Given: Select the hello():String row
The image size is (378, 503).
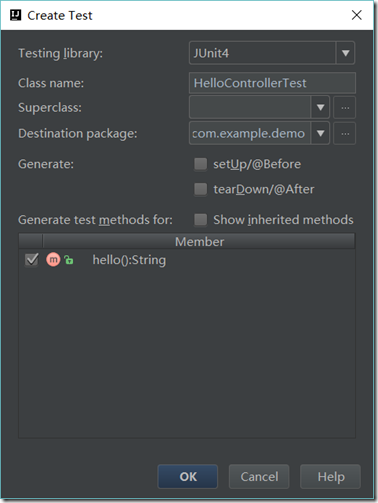Looking at the screenshot, I should pos(187,260).
